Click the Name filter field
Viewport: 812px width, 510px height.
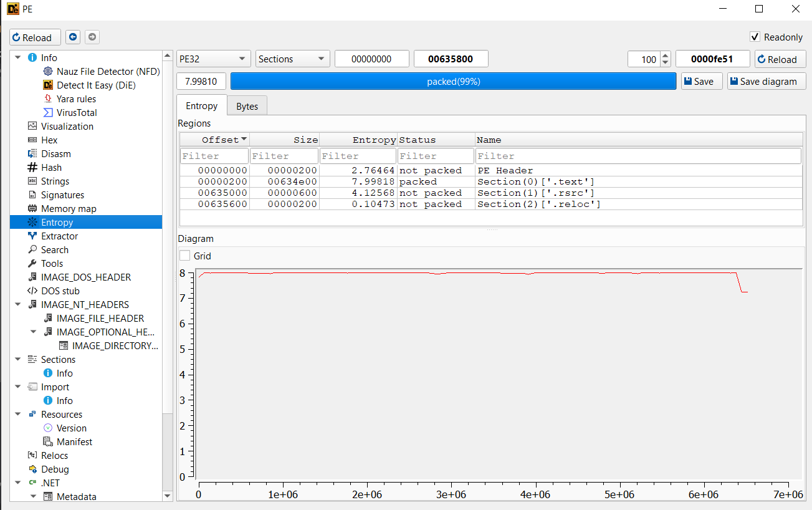(638, 156)
